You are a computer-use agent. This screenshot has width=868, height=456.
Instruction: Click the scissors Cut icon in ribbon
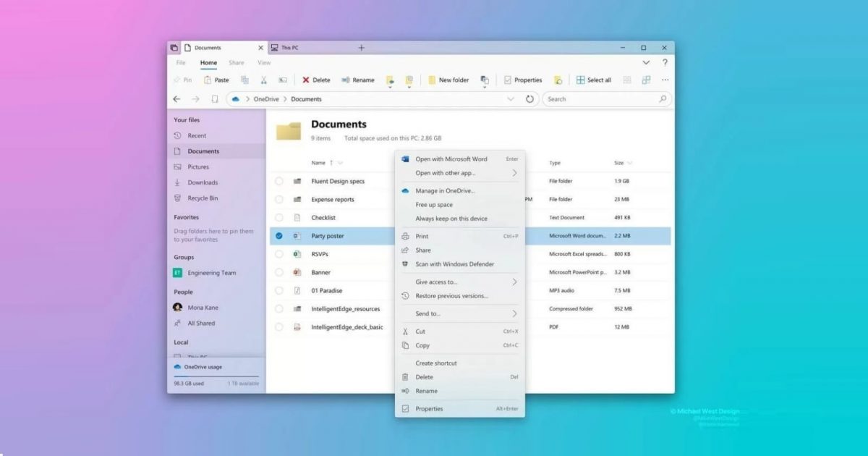(x=264, y=80)
